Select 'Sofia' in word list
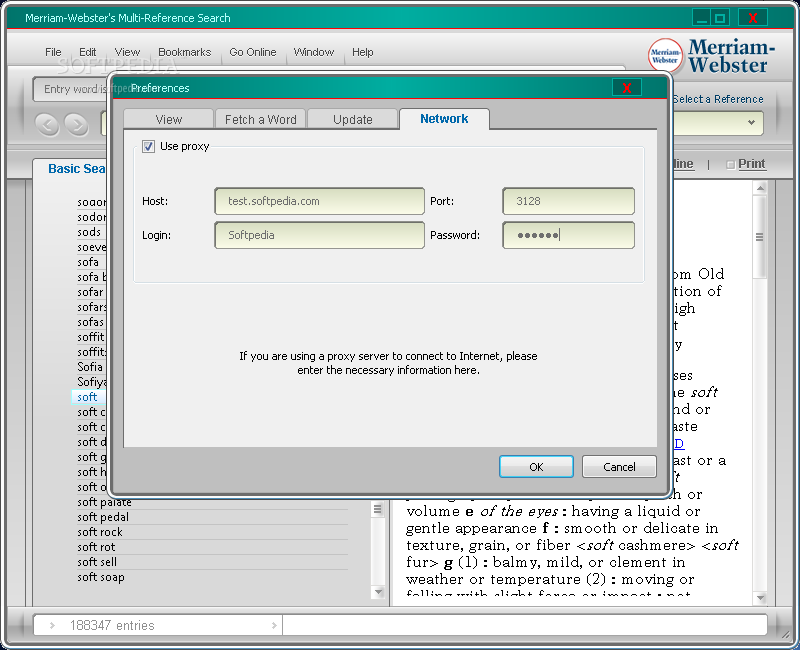800x650 pixels. pos(90,367)
